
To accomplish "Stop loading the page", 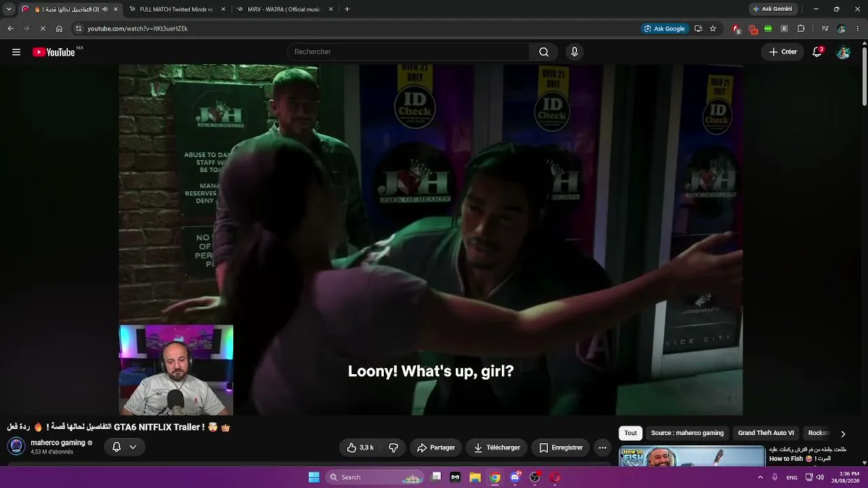I will click(42, 28).
